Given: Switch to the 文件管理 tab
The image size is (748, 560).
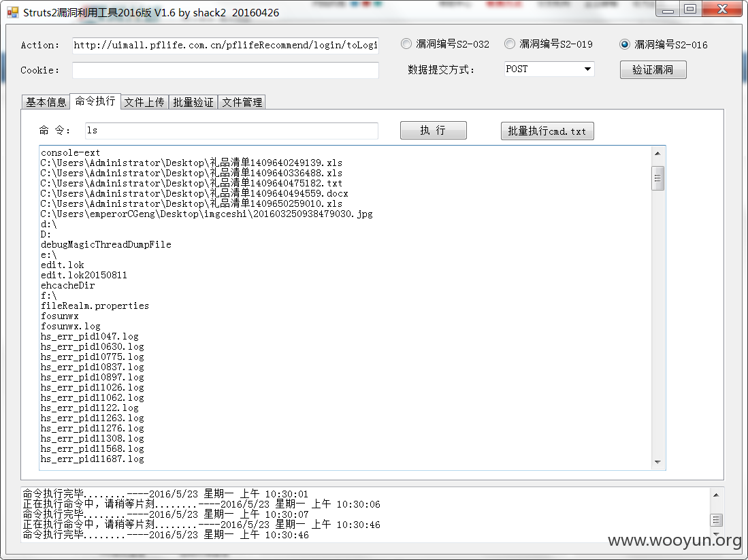Looking at the screenshot, I should [242, 102].
